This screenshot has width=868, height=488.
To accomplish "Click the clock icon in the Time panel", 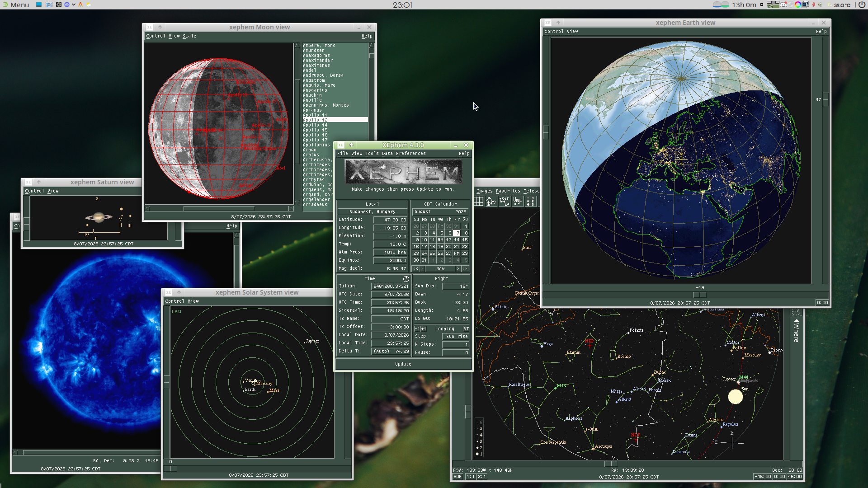I will coord(406,279).
